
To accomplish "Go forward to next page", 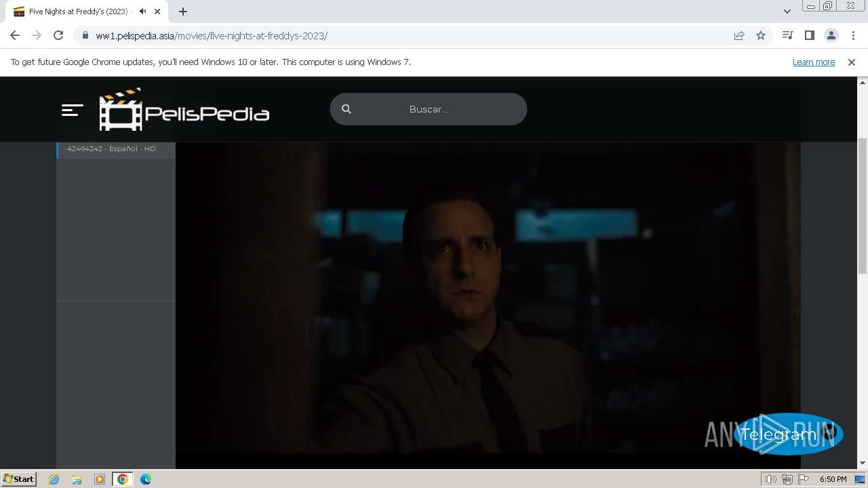I will click(x=37, y=36).
